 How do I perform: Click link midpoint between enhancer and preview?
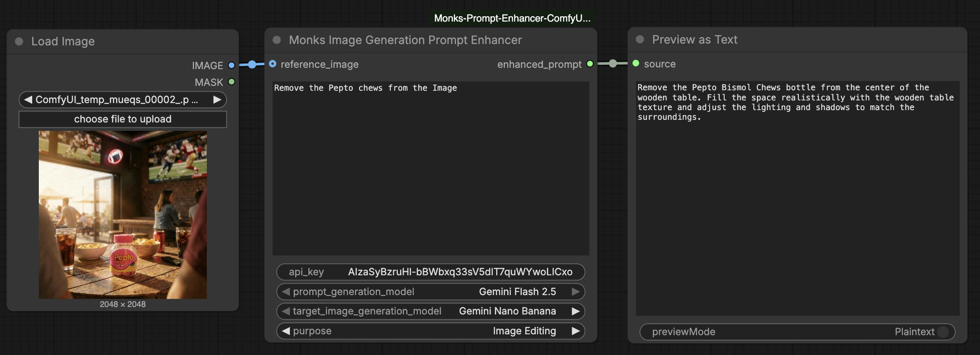tap(613, 63)
